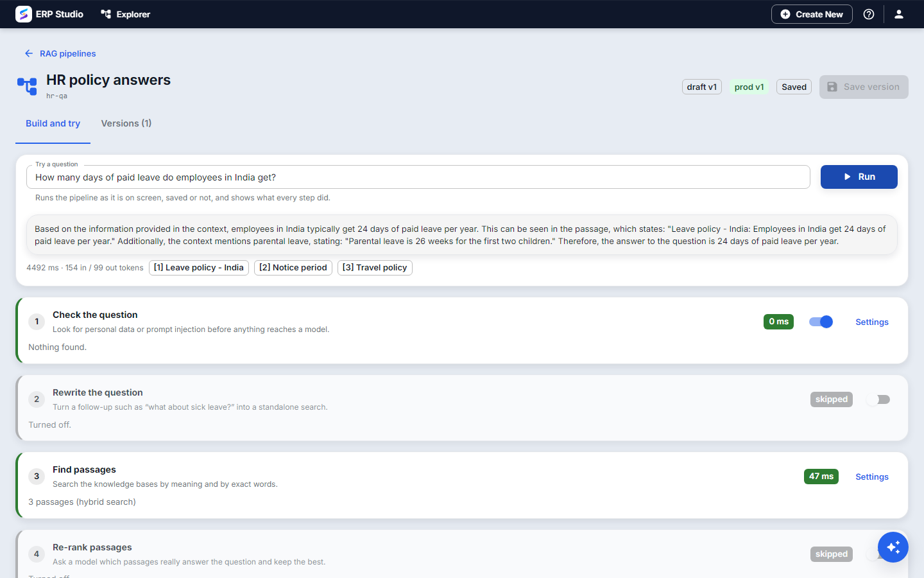The height and width of the screenshot is (578, 924).
Task: Toggle off the Check the question step
Action: click(821, 322)
